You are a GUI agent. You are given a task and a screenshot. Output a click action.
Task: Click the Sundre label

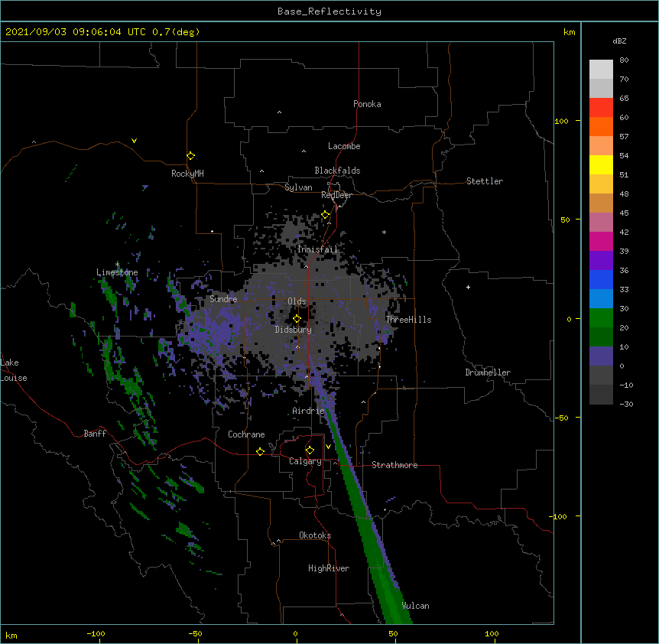click(x=223, y=299)
